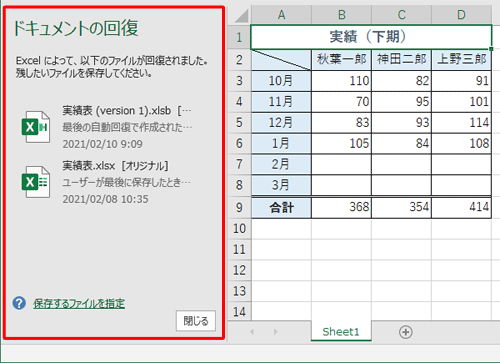500x363 pixels.
Task: Select column C header
Action: [401, 15]
